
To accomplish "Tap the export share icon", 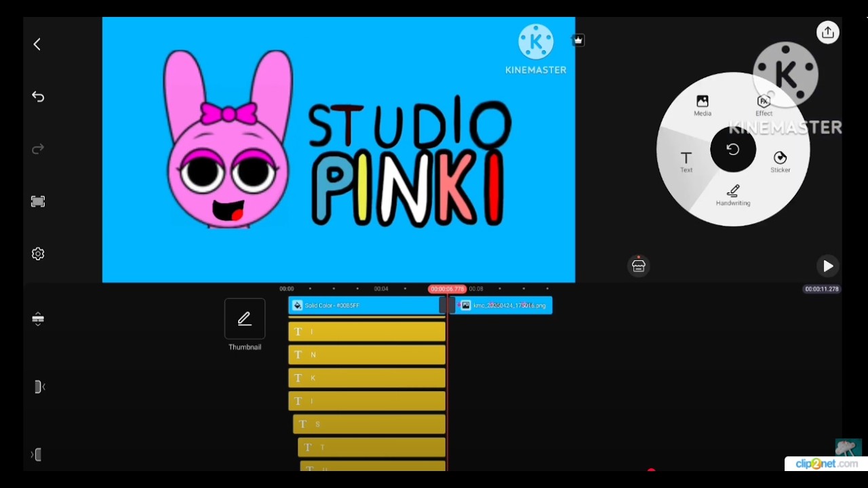I will pyautogui.click(x=827, y=32).
